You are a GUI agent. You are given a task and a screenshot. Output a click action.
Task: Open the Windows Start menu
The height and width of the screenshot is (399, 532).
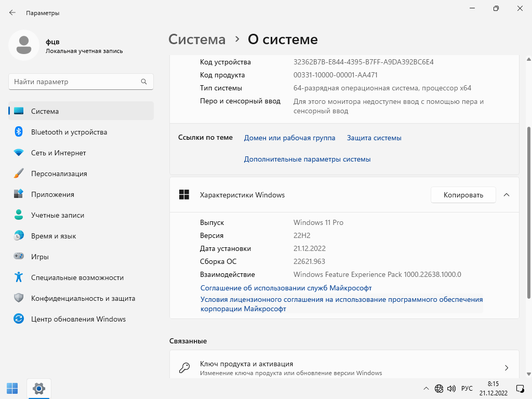(x=12, y=388)
